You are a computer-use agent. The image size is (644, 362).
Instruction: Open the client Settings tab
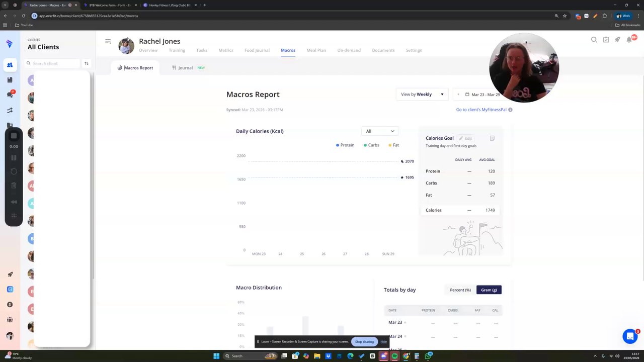coord(414,50)
